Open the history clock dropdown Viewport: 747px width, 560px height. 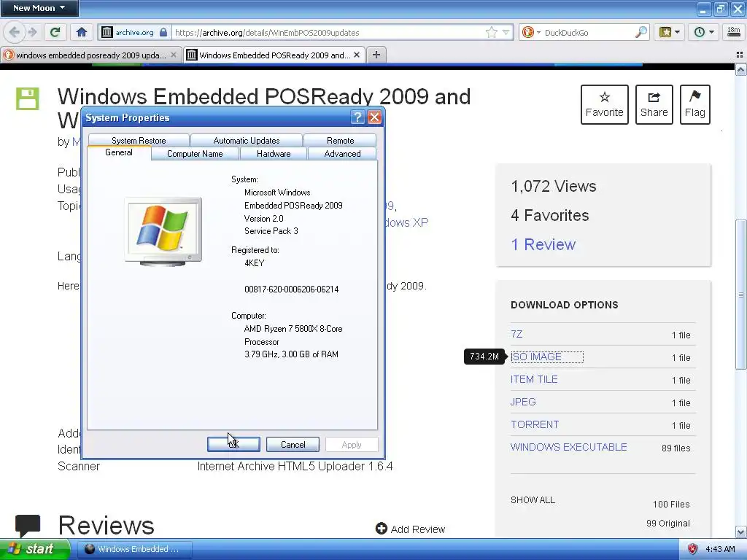click(703, 32)
